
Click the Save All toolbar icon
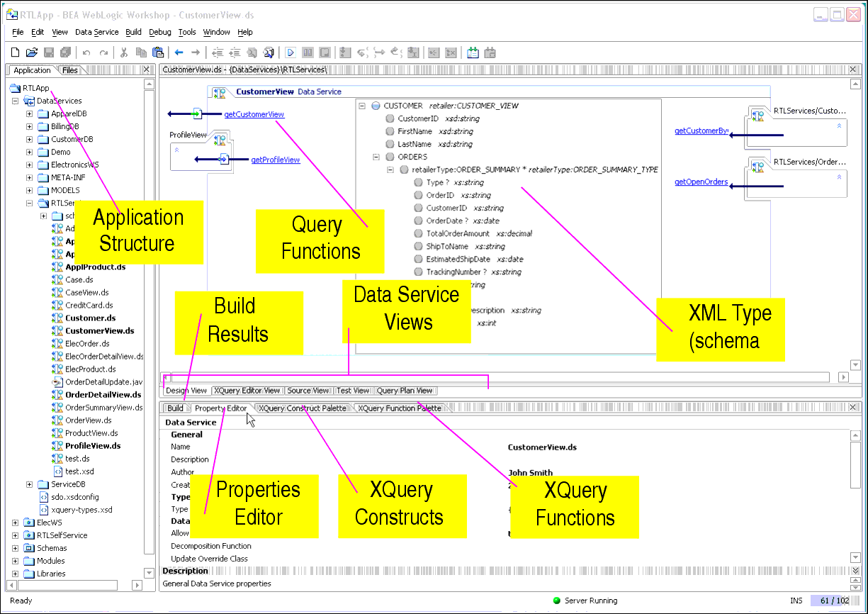[x=65, y=52]
